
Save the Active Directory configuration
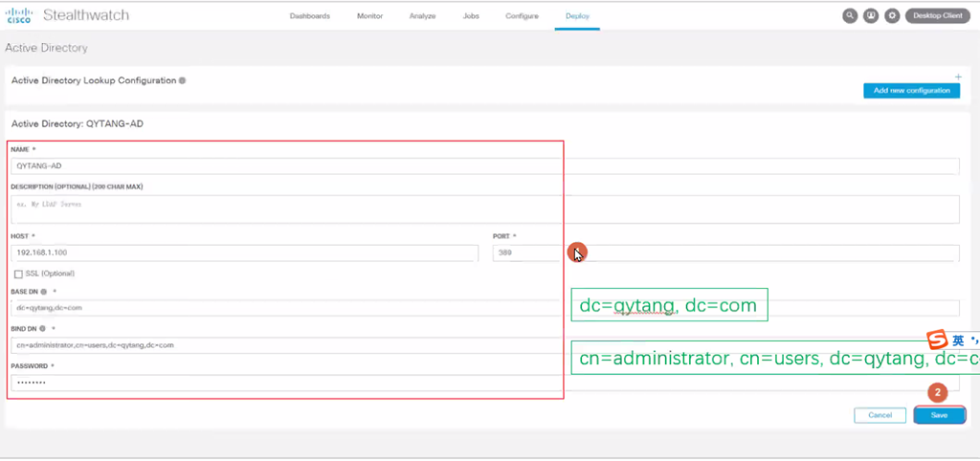click(x=939, y=415)
